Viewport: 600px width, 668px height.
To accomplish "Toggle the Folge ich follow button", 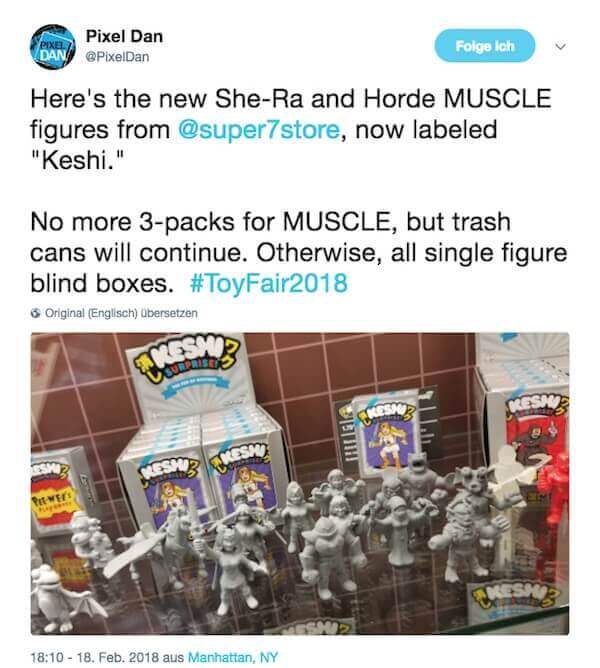I will pyautogui.click(x=485, y=46).
